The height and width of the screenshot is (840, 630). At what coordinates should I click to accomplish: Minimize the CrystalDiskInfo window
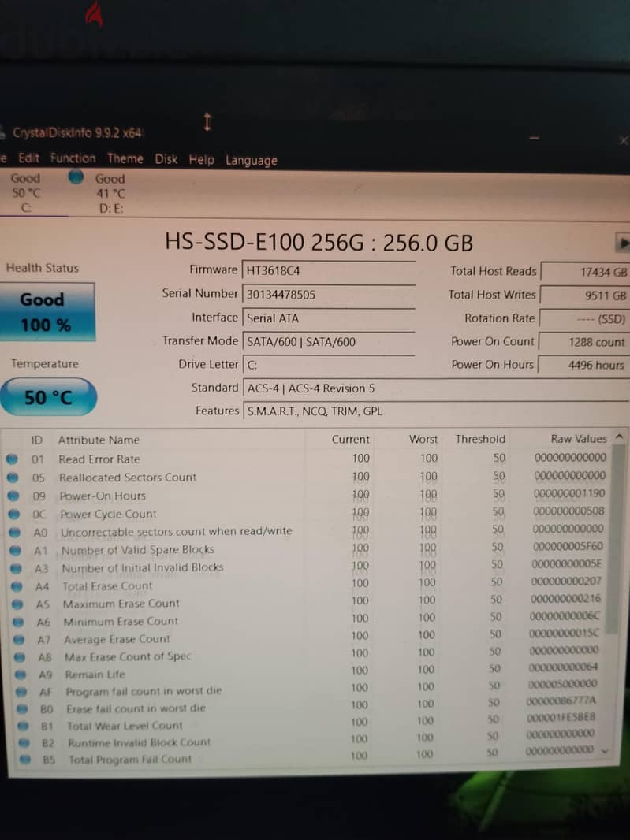coord(534,138)
